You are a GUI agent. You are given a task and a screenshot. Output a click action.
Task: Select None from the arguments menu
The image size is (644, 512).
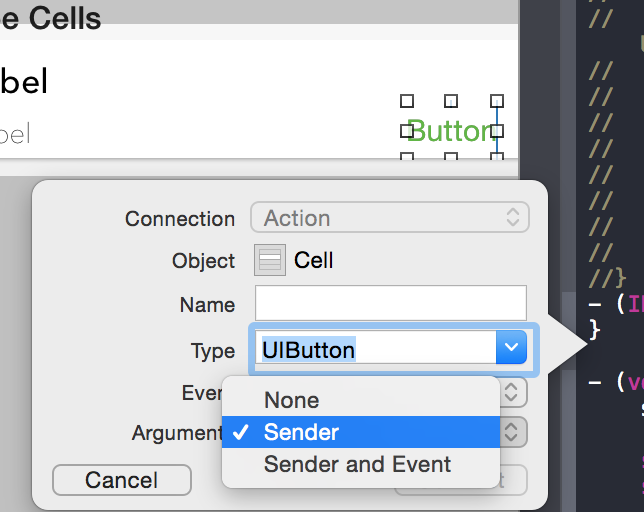pyautogui.click(x=291, y=400)
